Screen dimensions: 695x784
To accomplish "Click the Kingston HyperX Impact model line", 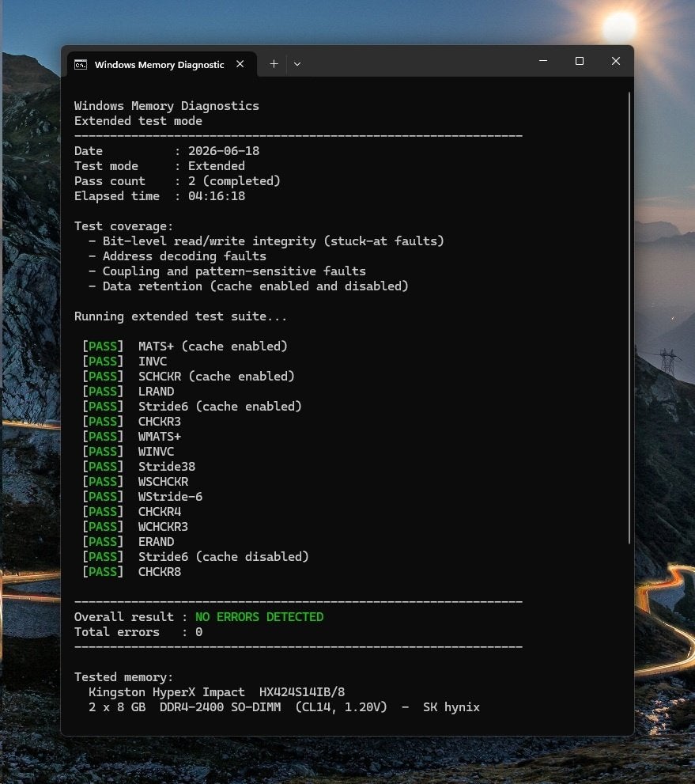I will 217,692.
